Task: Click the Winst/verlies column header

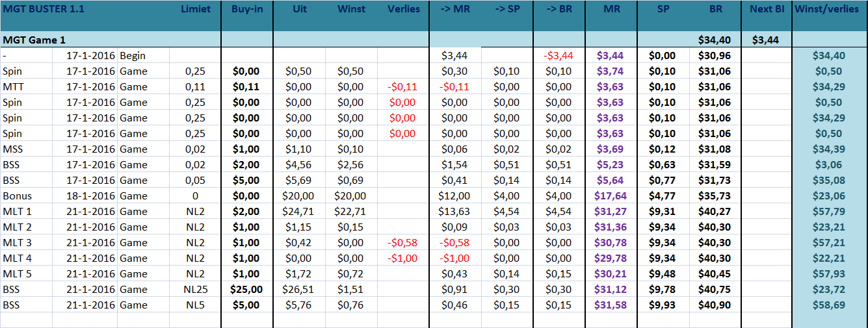Action: pyautogui.click(x=830, y=9)
